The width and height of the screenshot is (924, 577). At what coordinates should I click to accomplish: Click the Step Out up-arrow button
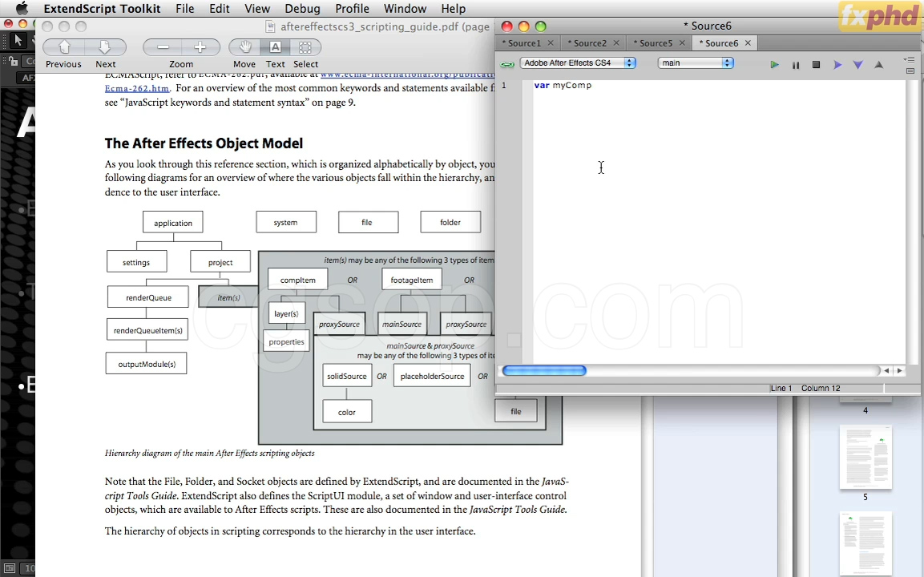(878, 64)
